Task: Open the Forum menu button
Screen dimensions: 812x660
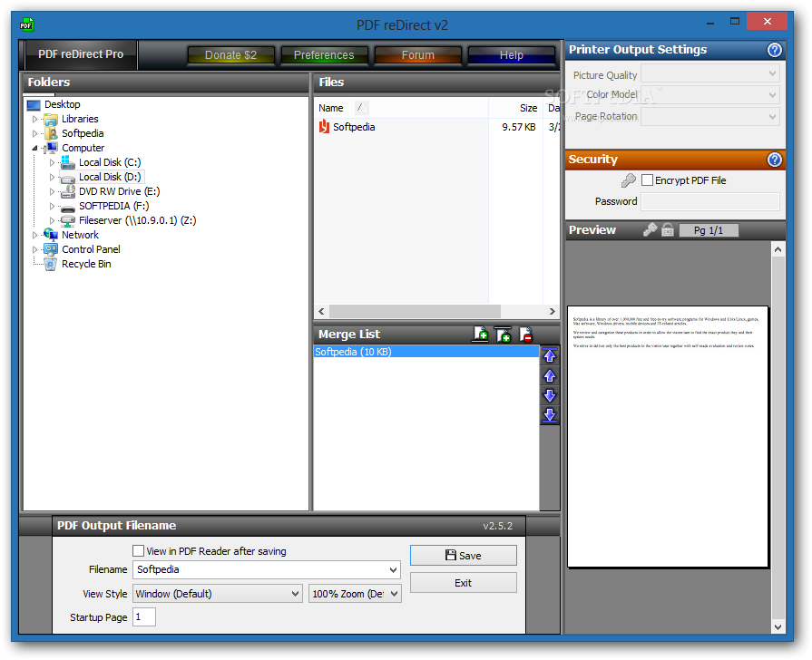Action: click(418, 55)
